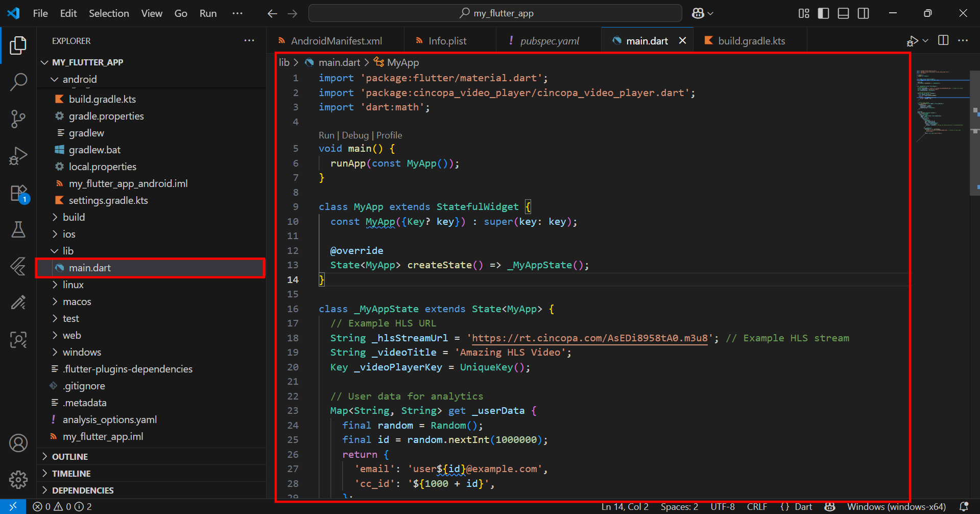This screenshot has width=980, height=514.
Task: Switch to the build.gradle.kts tab
Action: 751,41
